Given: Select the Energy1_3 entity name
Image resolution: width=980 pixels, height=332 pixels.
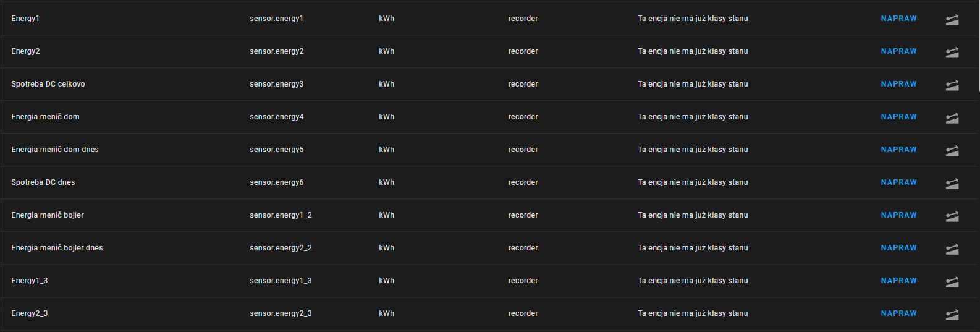Looking at the screenshot, I should click(30, 281).
